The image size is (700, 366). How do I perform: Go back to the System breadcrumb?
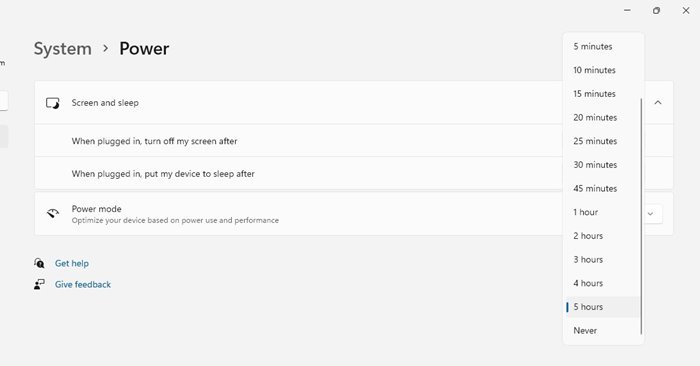pos(62,49)
